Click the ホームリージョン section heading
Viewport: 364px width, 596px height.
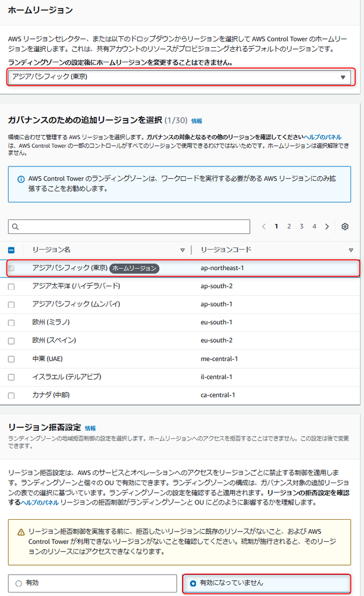40,10
